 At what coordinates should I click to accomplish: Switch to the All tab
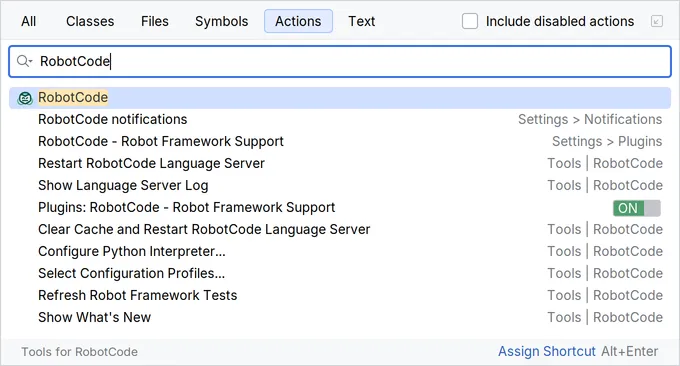29,21
